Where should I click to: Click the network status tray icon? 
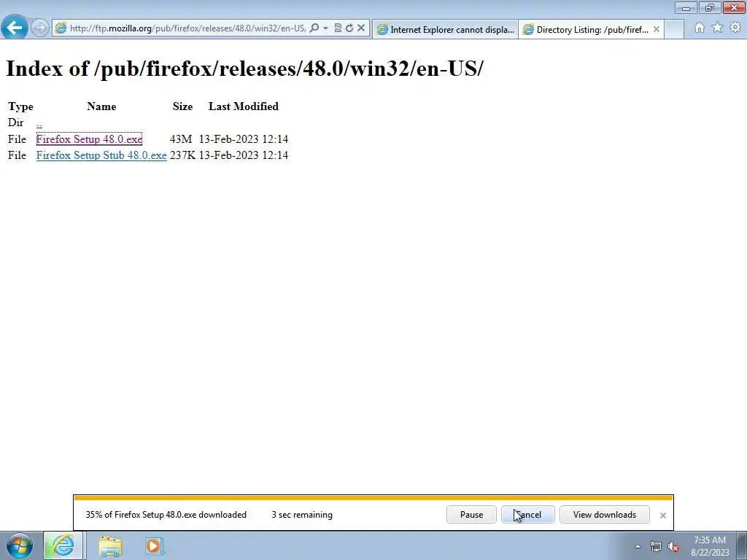click(x=656, y=547)
